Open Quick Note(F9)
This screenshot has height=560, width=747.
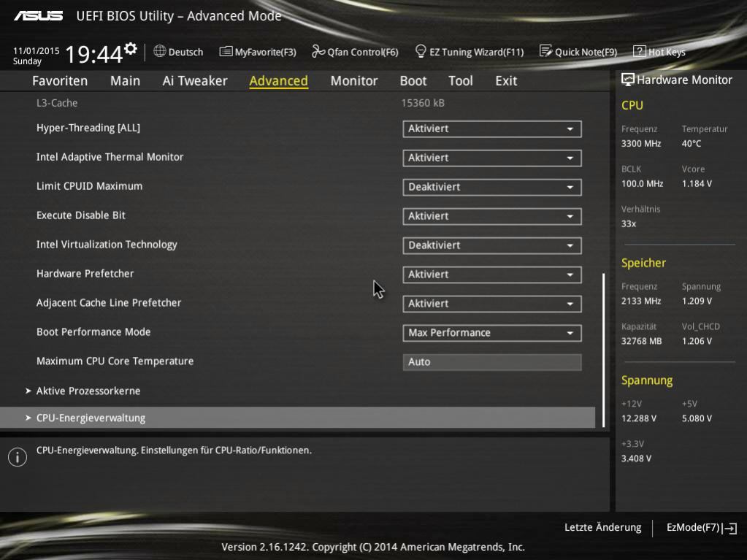pyautogui.click(x=578, y=52)
